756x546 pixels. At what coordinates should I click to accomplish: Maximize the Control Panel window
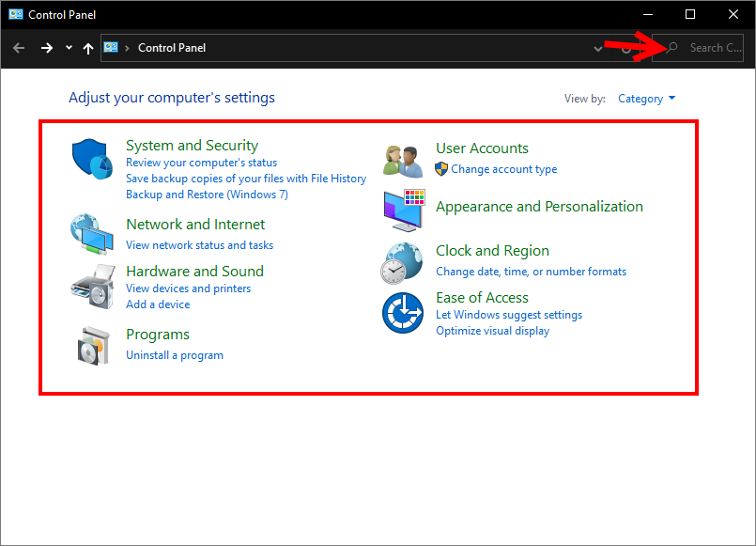(x=690, y=14)
